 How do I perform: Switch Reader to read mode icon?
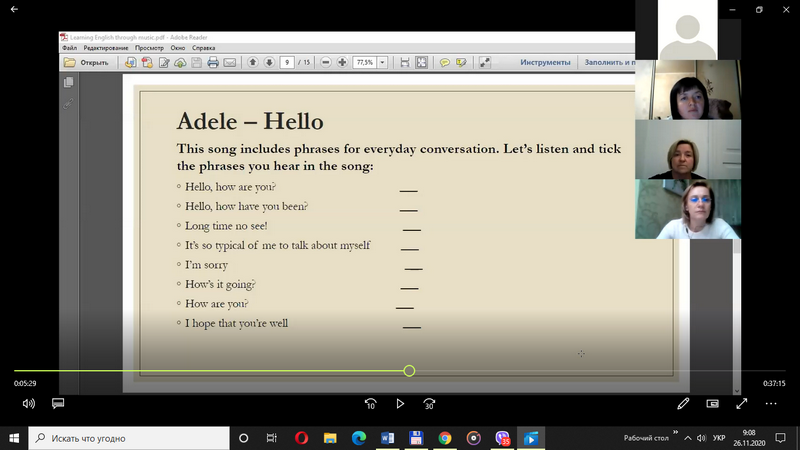click(x=485, y=62)
